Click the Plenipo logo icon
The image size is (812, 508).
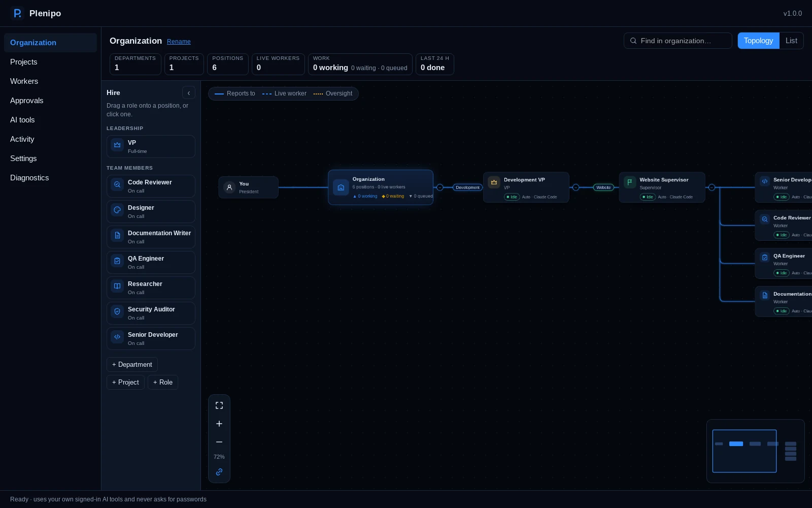(17, 13)
